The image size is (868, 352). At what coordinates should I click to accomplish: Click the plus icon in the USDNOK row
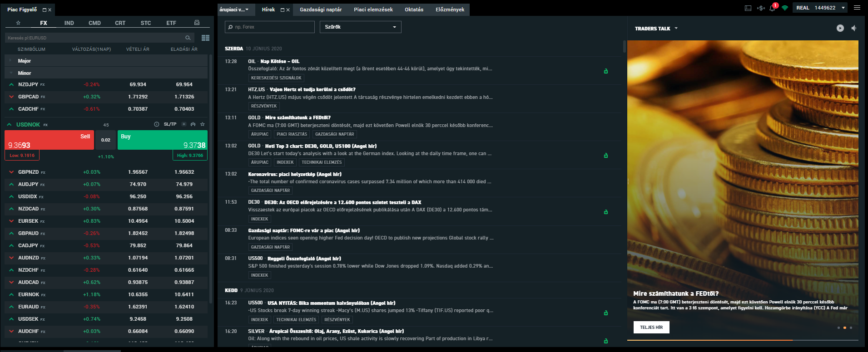tap(184, 124)
